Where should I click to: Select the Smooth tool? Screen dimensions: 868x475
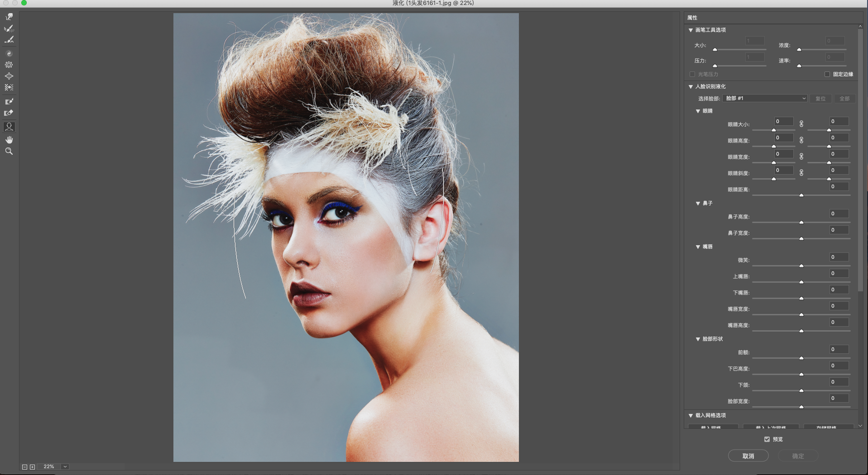(x=9, y=40)
